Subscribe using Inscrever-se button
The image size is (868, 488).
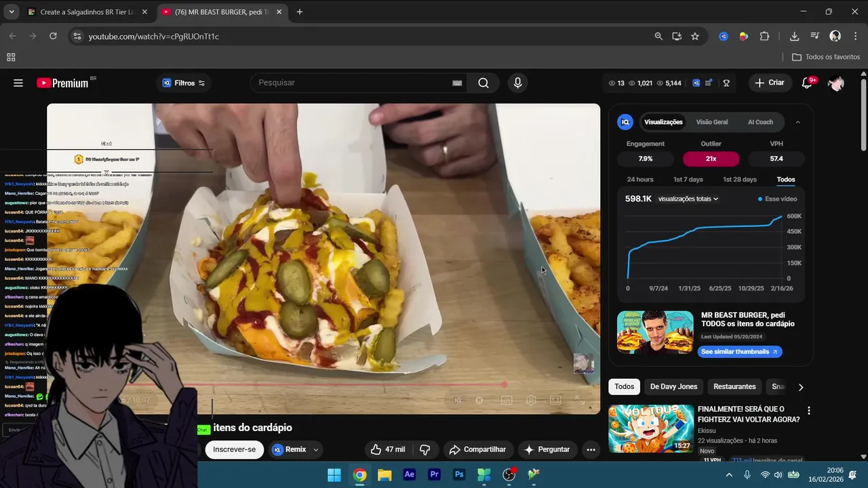pyautogui.click(x=234, y=449)
